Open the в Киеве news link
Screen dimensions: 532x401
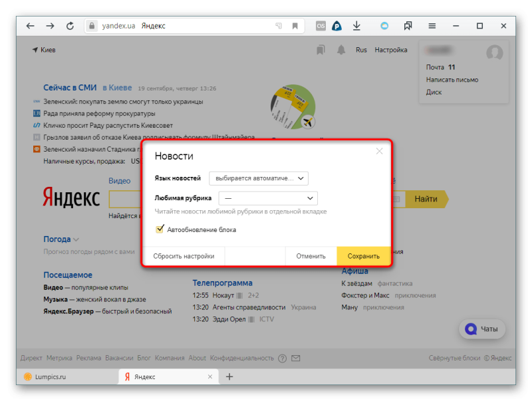pos(117,88)
